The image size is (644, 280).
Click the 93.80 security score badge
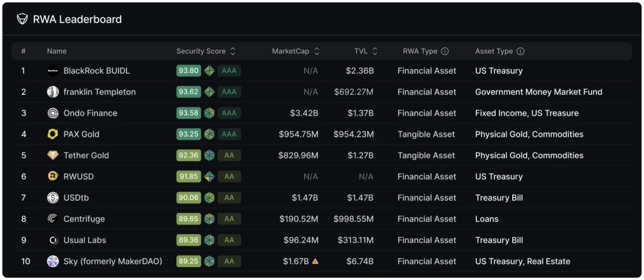(x=188, y=70)
